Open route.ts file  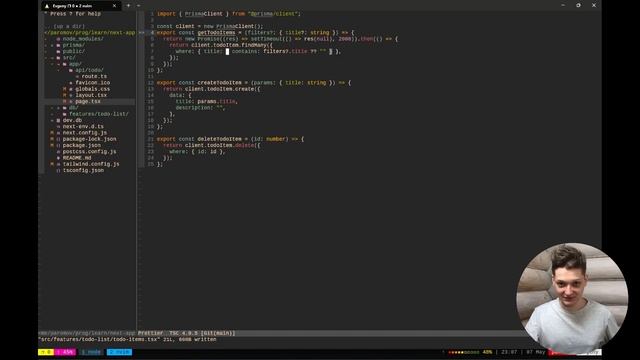point(94,76)
